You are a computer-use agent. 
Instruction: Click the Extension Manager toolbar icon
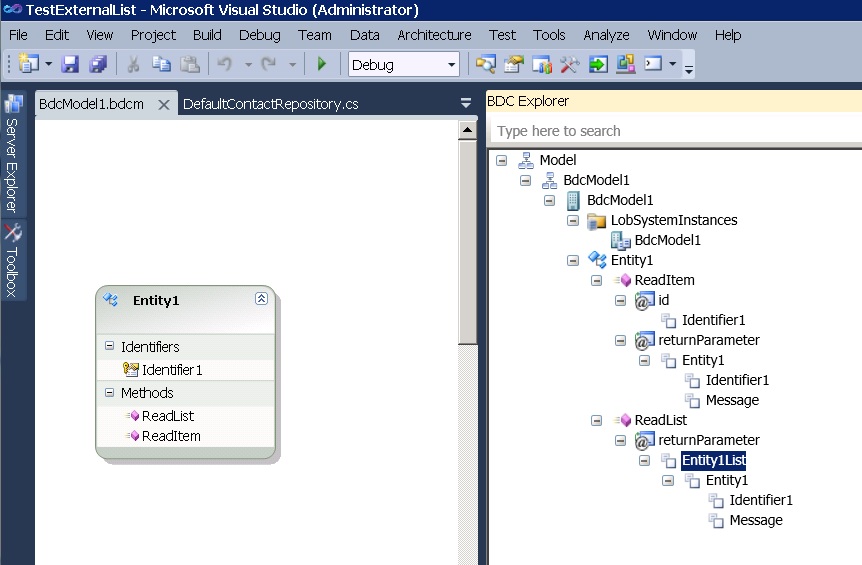coord(626,64)
